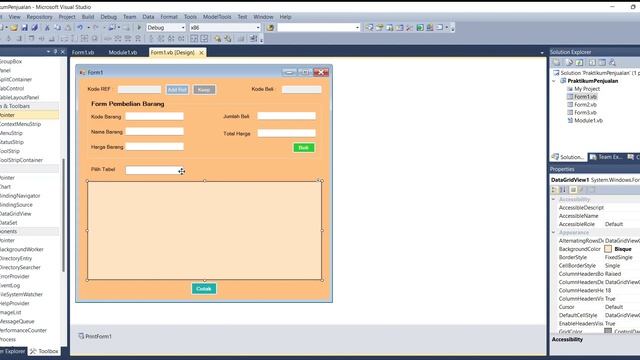
Task: Click the Find in Files icon beside search box
Action: 270,27
